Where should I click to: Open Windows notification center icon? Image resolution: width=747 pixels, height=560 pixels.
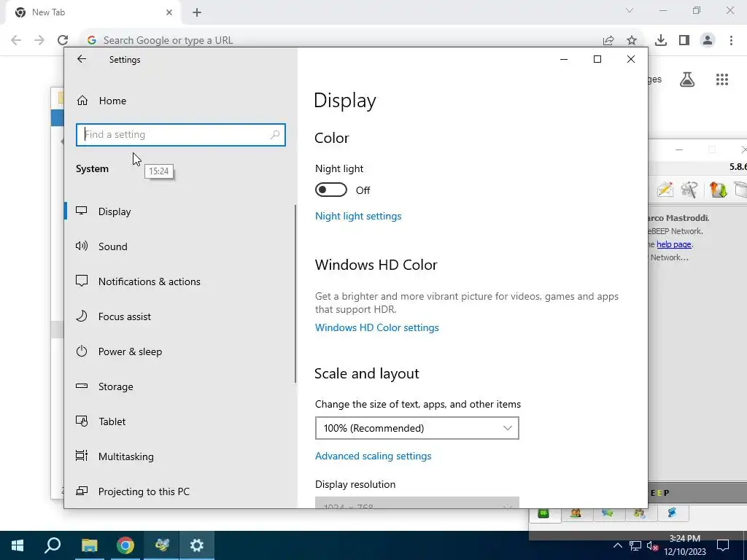tap(723, 545)
